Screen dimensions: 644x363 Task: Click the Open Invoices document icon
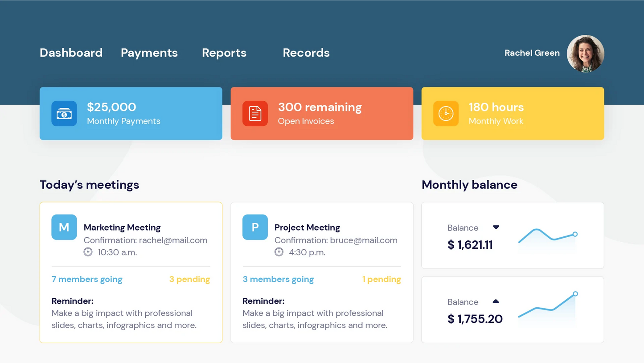tap(255, 114)
